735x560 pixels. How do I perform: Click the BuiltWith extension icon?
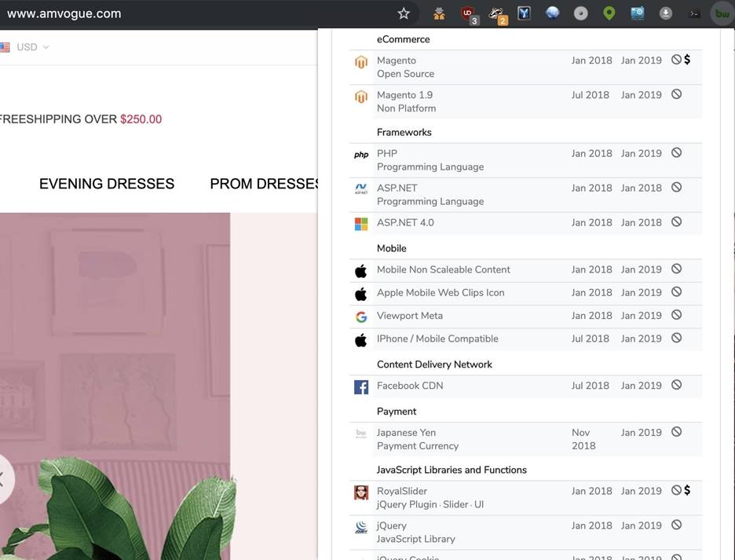click(721, 13)
